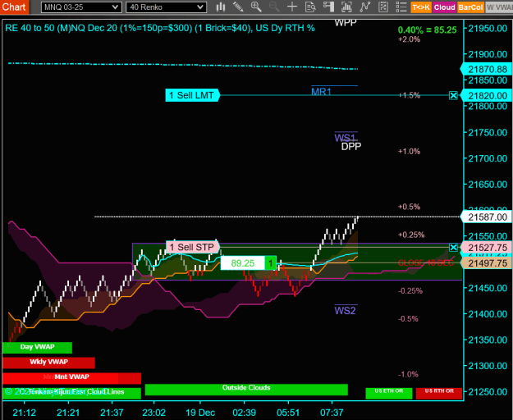Image resolution: width=513 pixels, height=420 pixels.
Task: Click the CLOSE 18 DEC red label
Action: (426, 263)
